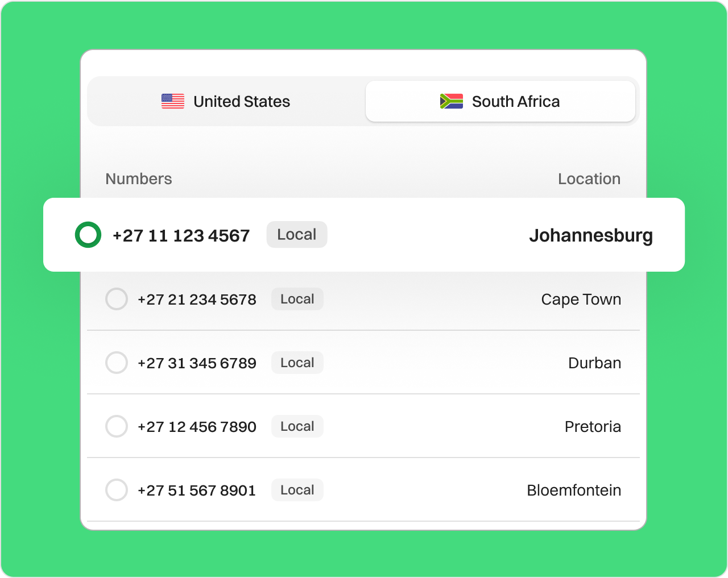This screenshot has height=578, width=728.
Task: Click the Local tag on Bloemfontein row
Action: 297,490
